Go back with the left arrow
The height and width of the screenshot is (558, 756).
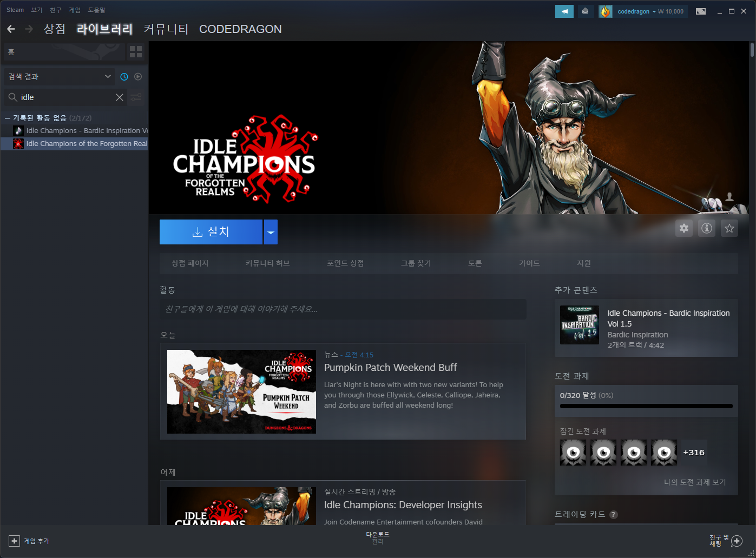click(11, 29)
